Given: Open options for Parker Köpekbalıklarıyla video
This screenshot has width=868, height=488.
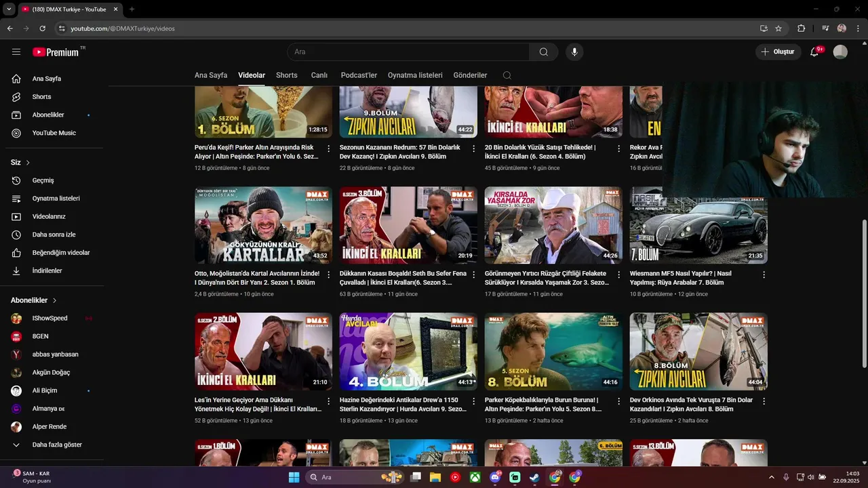Looking at the screenshot, I should [619, 401].
